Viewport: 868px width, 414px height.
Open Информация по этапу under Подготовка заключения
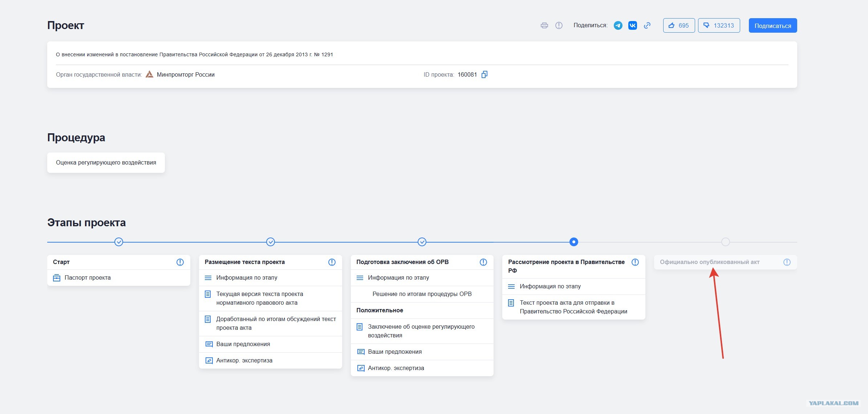422,278
